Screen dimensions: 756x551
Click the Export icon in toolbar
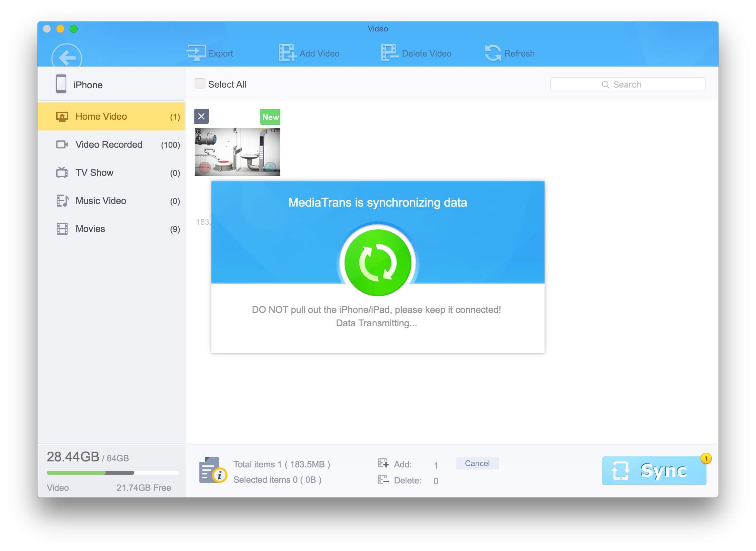(x=196, y=53)
